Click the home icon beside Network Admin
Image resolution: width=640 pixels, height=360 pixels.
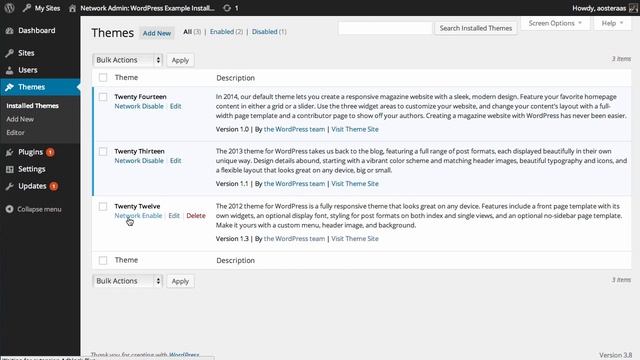pyautogui.click(x=72, y=8)
